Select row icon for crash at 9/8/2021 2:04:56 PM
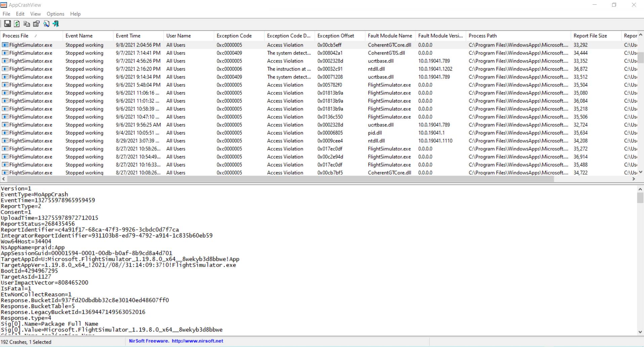Screen dimensions: 644x347 pyautogui.click(x=5, y=45)
